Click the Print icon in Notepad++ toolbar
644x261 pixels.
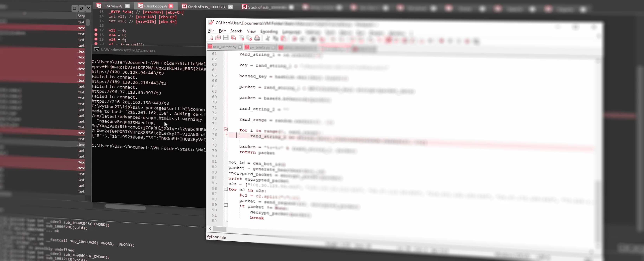(257, 38)
